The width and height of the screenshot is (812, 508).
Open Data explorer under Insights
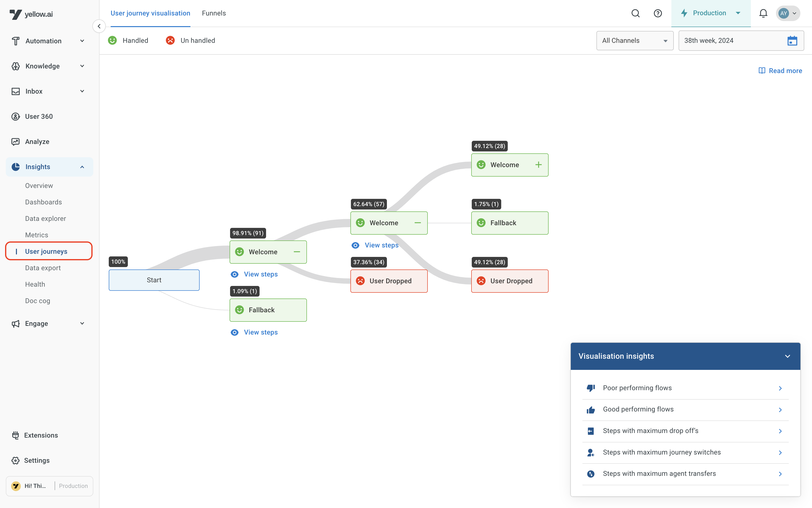click(45, 219)
